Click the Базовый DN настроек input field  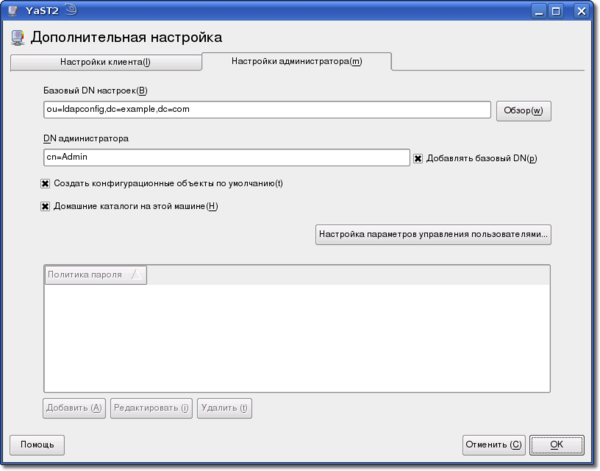pos(266,109)
